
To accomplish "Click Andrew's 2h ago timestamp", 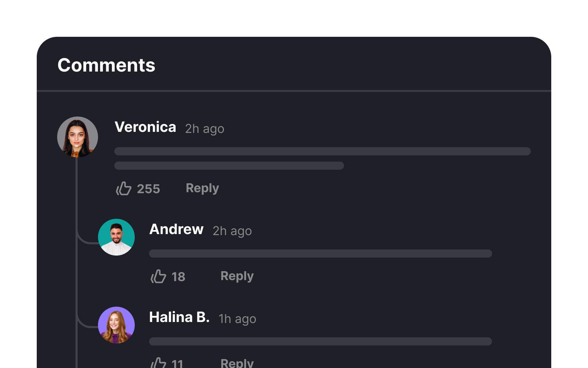I will [x=232, y=231].
